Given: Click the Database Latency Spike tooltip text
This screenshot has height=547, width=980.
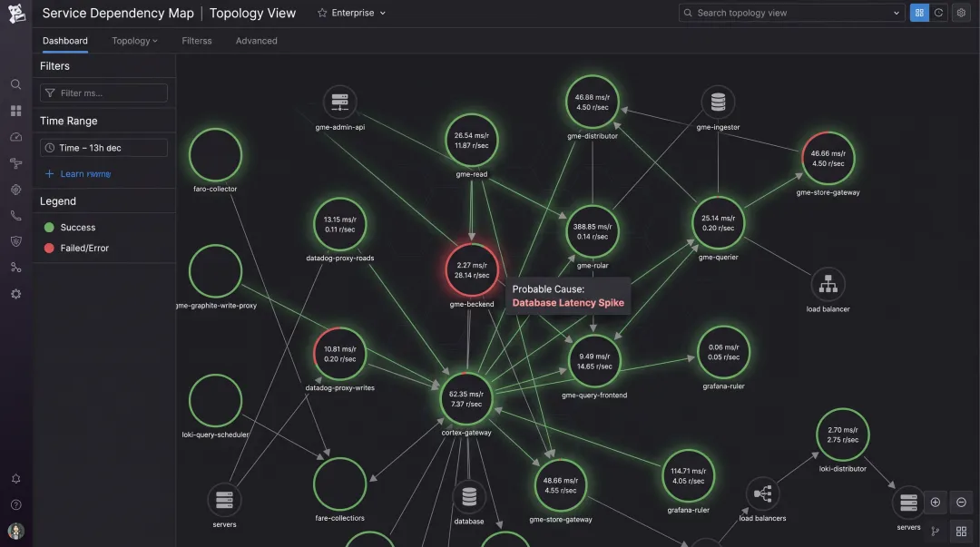Looking at the screenshot, I should point(568,303).
